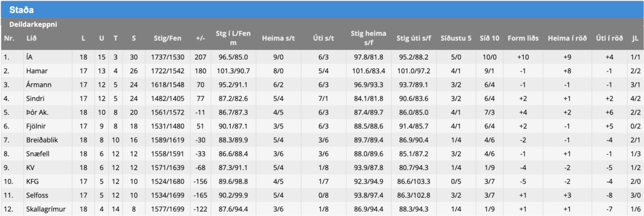This screenshot has width=644, height=216.
Task: Click the ÍA team name
Action: 29,56
